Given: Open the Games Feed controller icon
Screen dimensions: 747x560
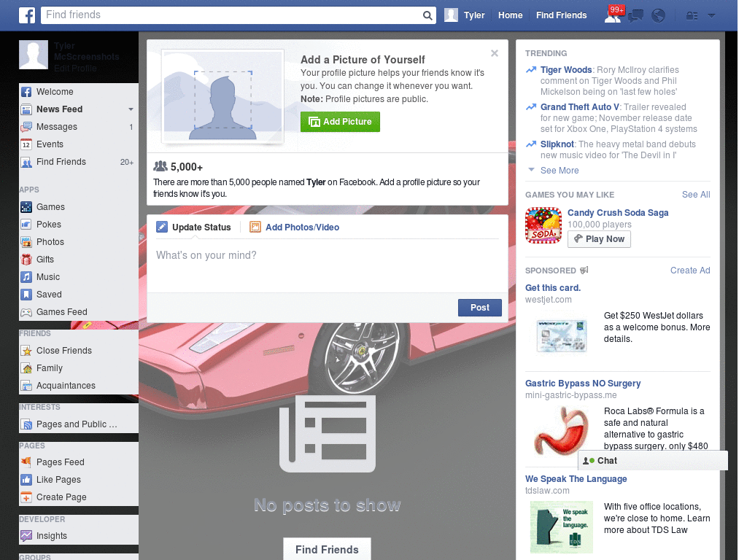Looking at the screenshot, I should (x=26, y=312).
